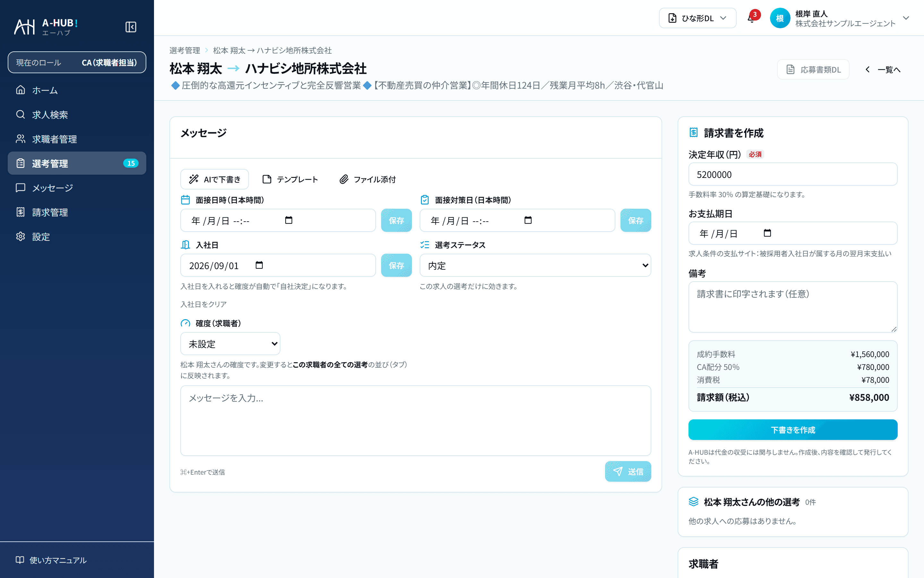Expand the ひな形DL dropdown

[x=697, y=18]
